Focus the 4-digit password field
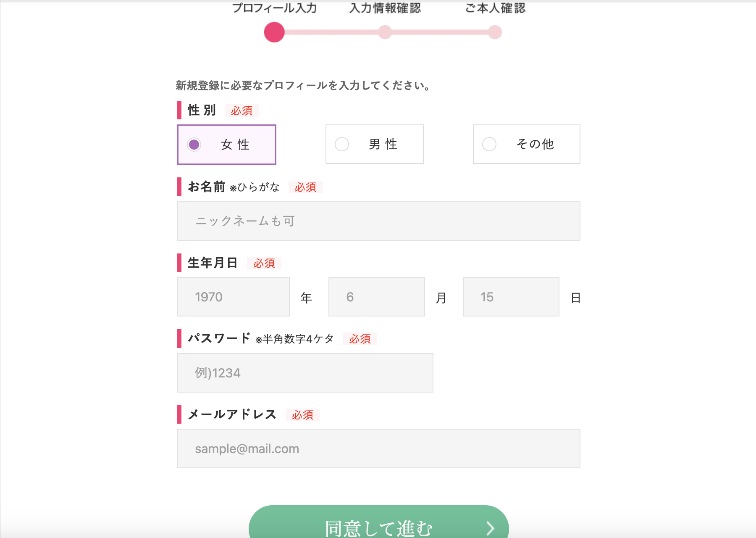Screen dimensions: 756x538 305,373
